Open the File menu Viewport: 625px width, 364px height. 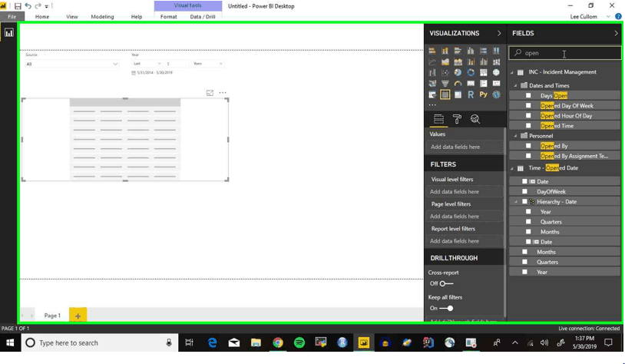pyautogui.click(x=12, y=17)
